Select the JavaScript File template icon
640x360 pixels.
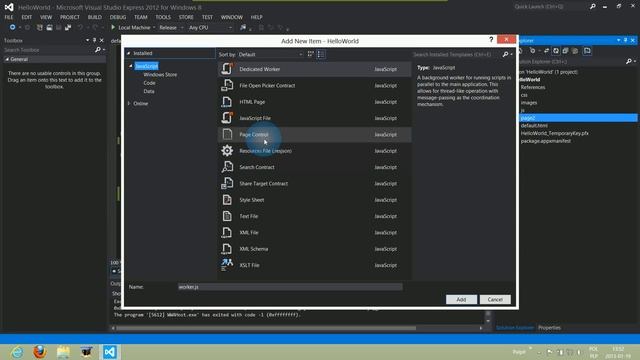(x=227, y=118)
